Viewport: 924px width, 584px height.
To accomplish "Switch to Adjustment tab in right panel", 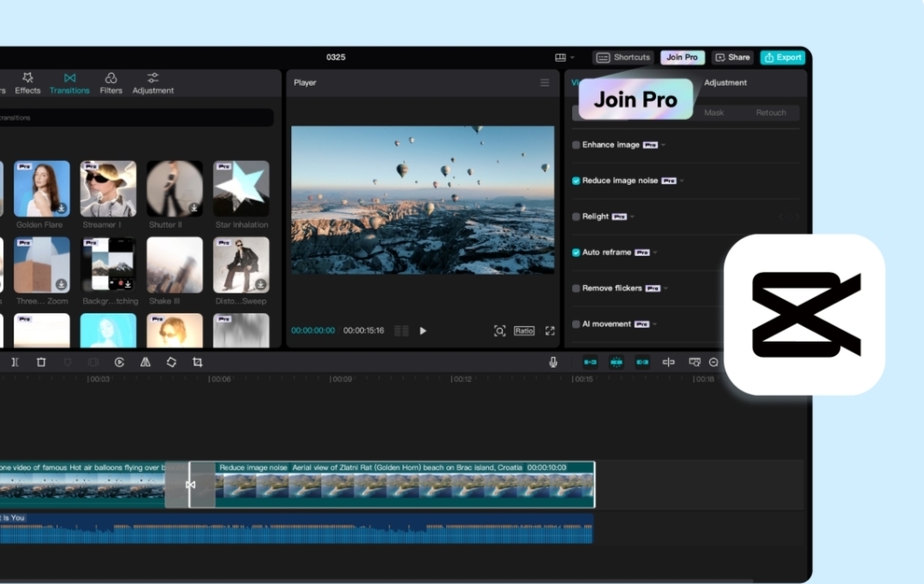I will [725, 82].
